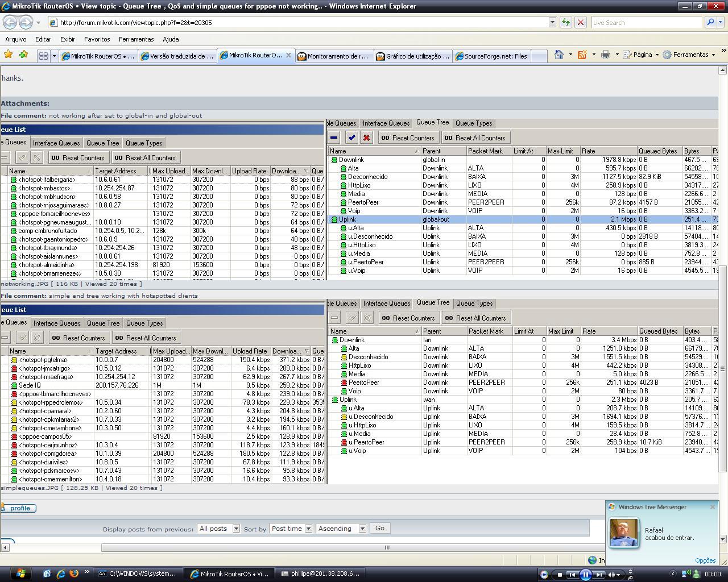This screenshot has height=582, width=728.
Task: Pause playback in taskbar media player
Action: pos(585,574)
